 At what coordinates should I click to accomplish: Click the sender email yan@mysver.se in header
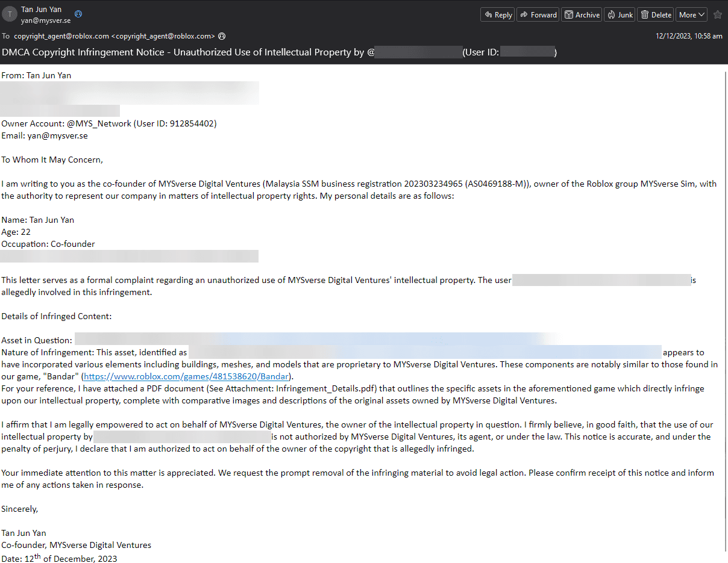(x=46, y=20)
